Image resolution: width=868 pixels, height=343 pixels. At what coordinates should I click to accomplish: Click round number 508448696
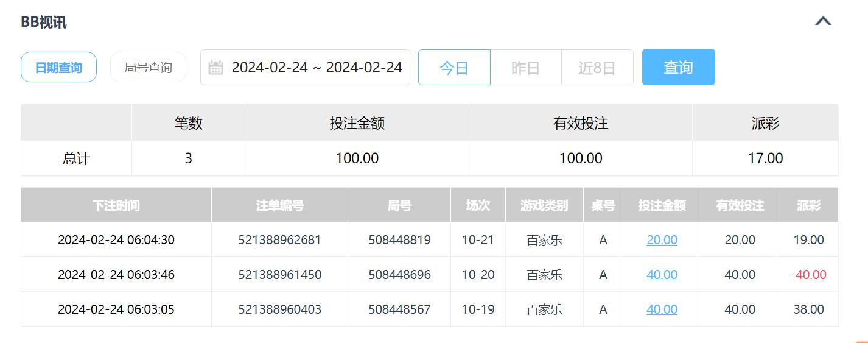point(399,275)
